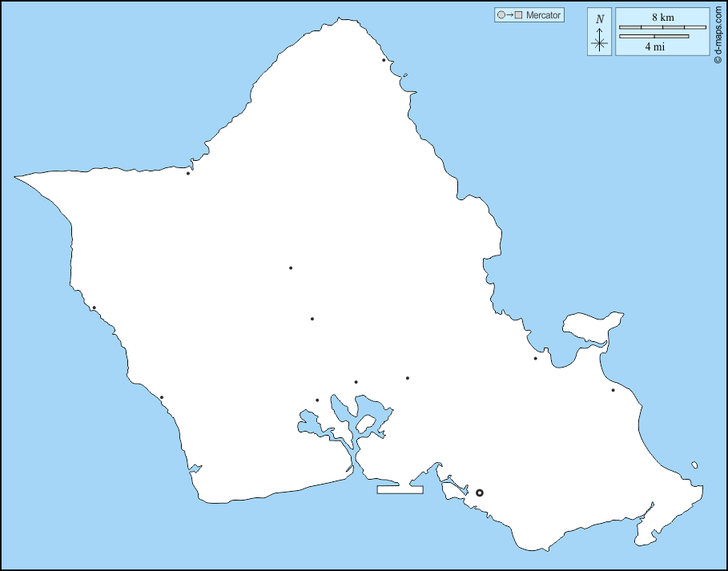Image resolution: width=728 pixels, height=571 pixels.
Task: Open the d-maps.com copyright link
Action: [x=718, y=32]
